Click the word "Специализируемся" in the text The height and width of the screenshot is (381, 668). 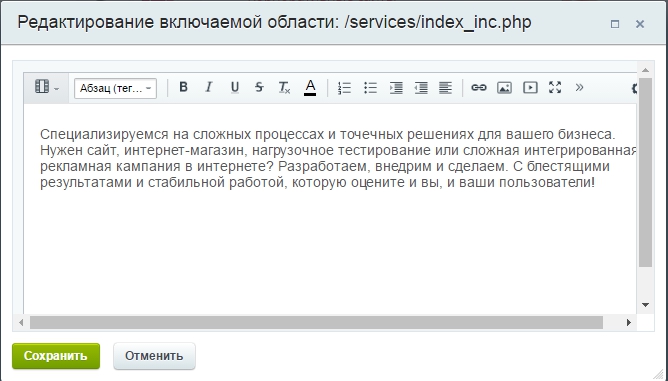point(104,135)
